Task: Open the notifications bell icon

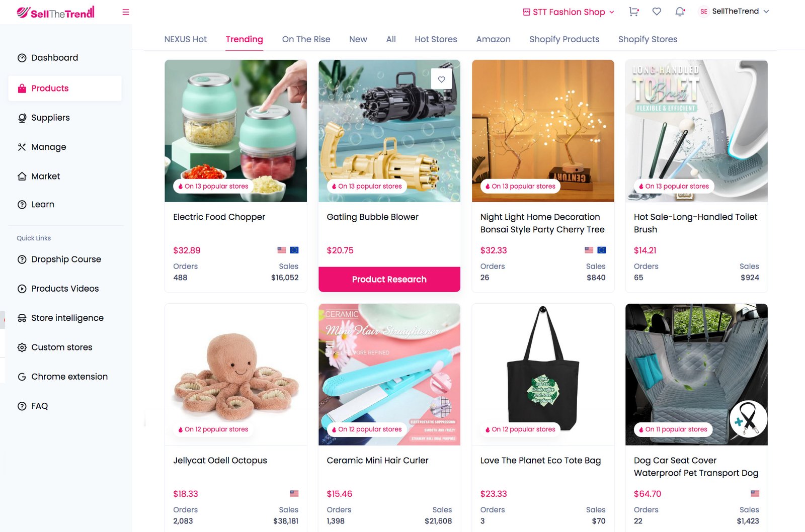Action: (680, 12)
